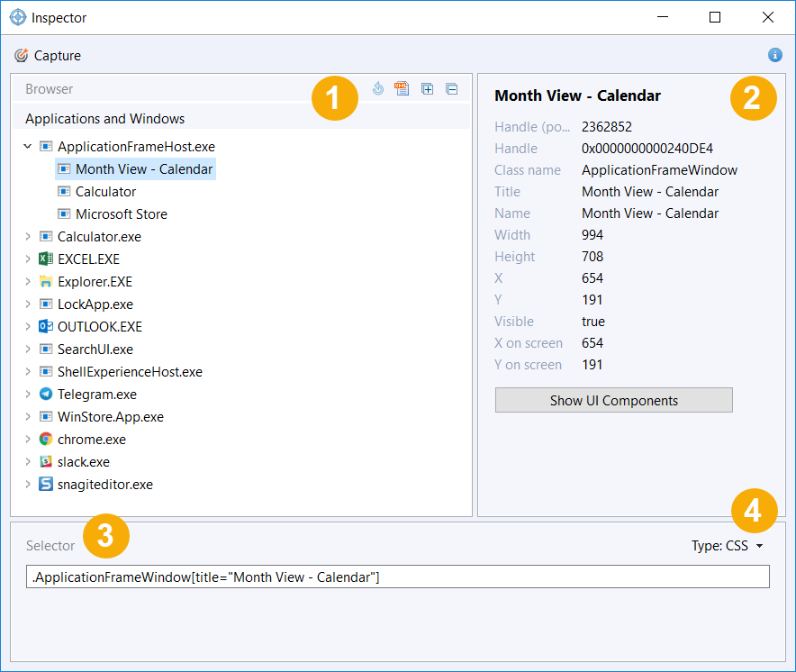Click the Height value 708
The width and height of the screenshot is (796, 672).
[592, 256]
